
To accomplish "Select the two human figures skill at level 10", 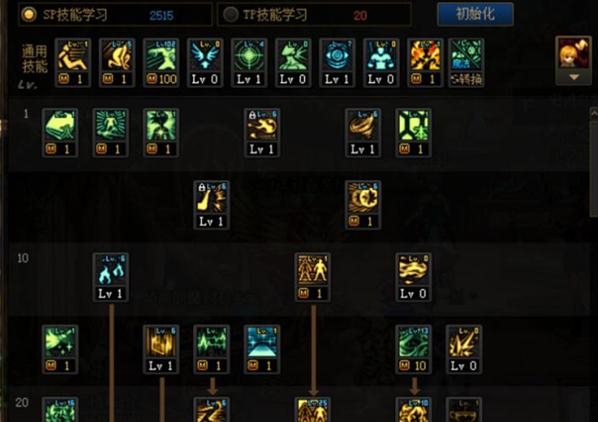I will [312, 277].
